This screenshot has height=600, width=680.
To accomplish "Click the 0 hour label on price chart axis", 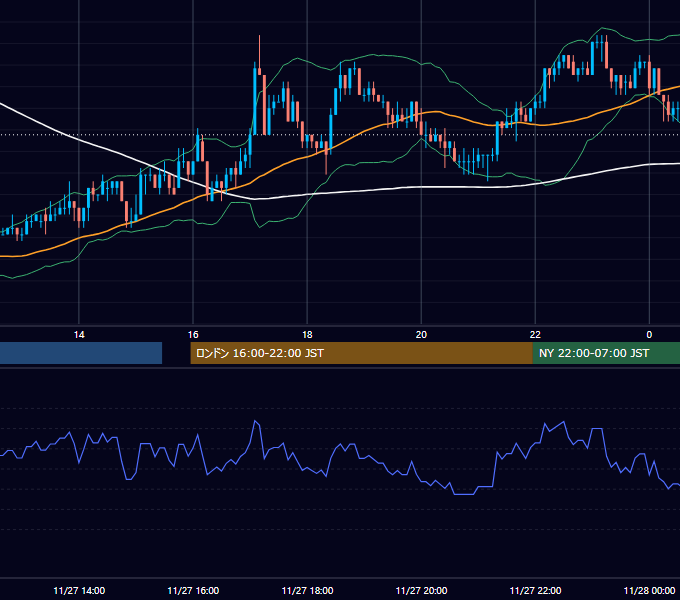I will pos(649,334).
